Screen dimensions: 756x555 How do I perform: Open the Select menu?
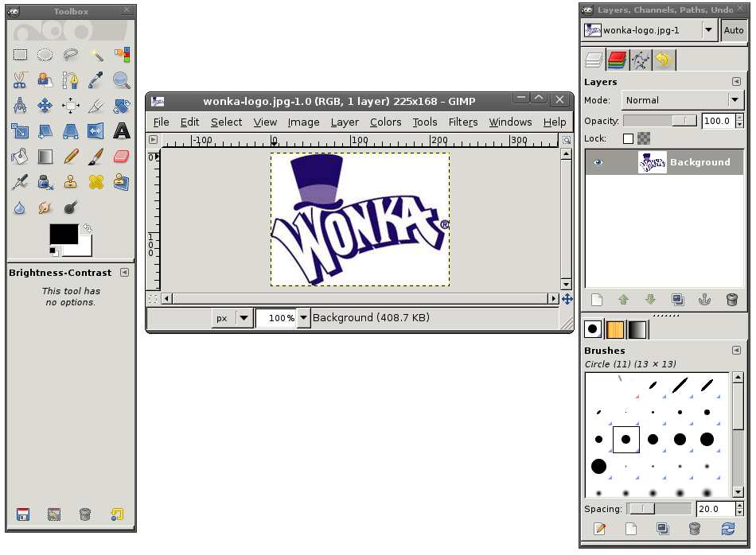tap(226, 122)
